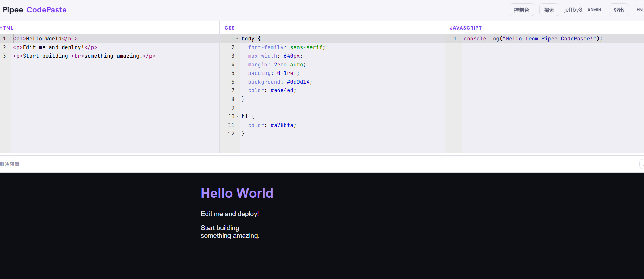644x279 pixels.
Task: Click the partially visible preview panel button
Action: pyautogui.click(x=642, y=164)
